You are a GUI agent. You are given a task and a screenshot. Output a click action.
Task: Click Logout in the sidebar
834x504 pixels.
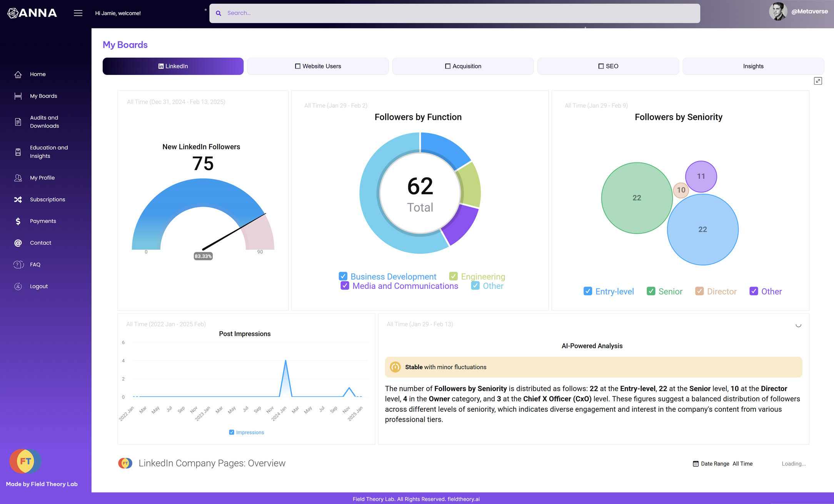pos(39,286)
